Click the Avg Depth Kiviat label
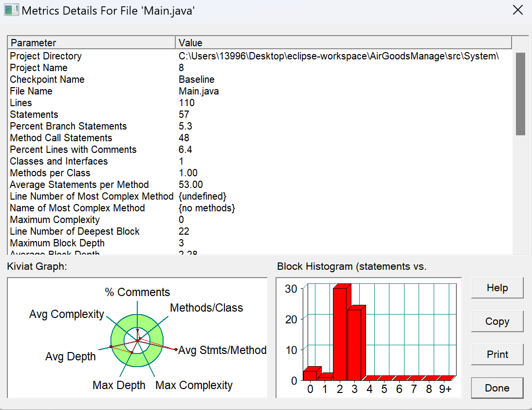The image size is (532, 410). [71, 357]
